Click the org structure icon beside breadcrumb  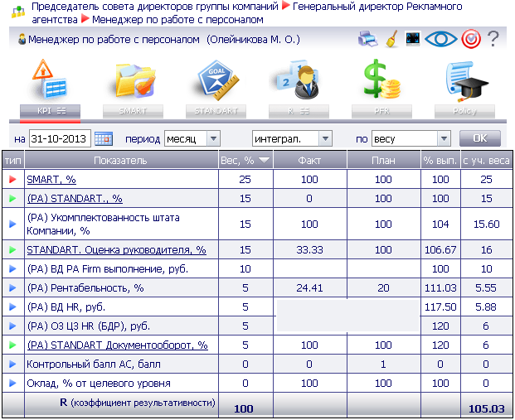18,12
